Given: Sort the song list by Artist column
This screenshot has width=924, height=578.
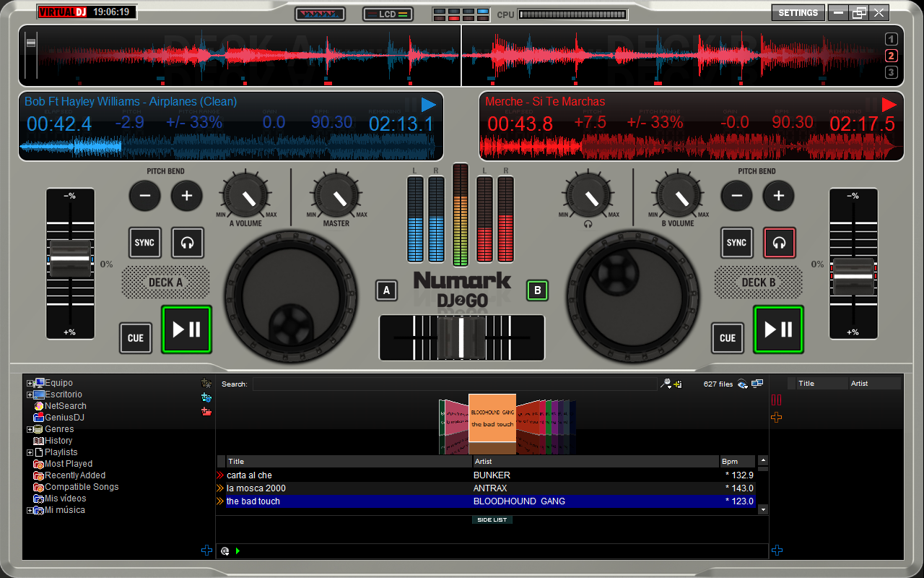Looking at the screenshot, I should click(x=596, y=461).
